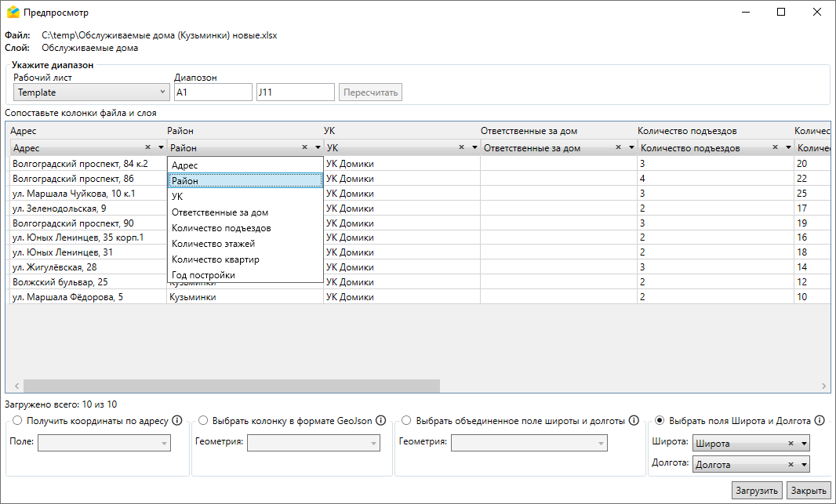
Task: Show info for Получить координаты по адресу
Action: [x=177, y=421]
